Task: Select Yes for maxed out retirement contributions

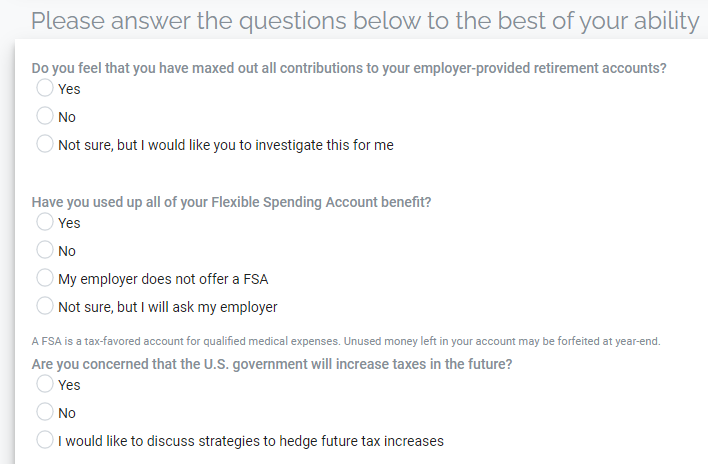Action: pyautogui.click(x=45, y=88)
